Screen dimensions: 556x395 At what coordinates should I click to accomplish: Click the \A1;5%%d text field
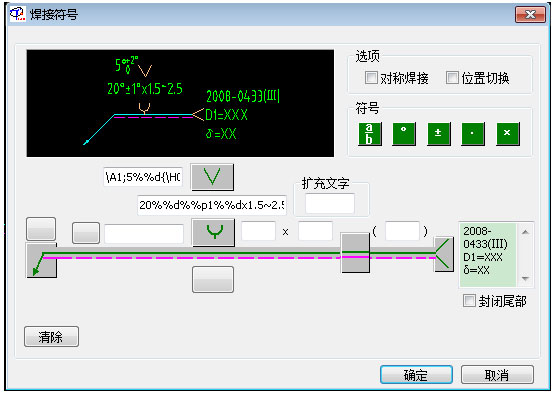pyautogui.click(x=143, y=177)
